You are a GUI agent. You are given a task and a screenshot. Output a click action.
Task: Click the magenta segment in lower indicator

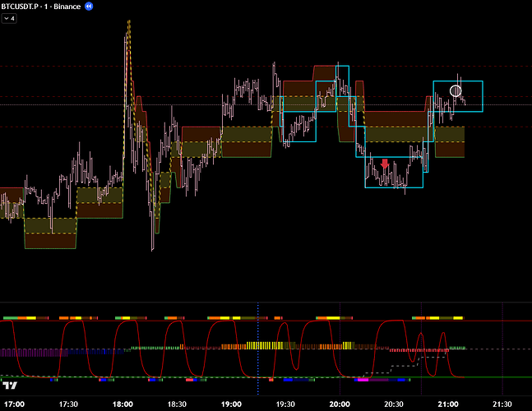click(x=361, y=379)
